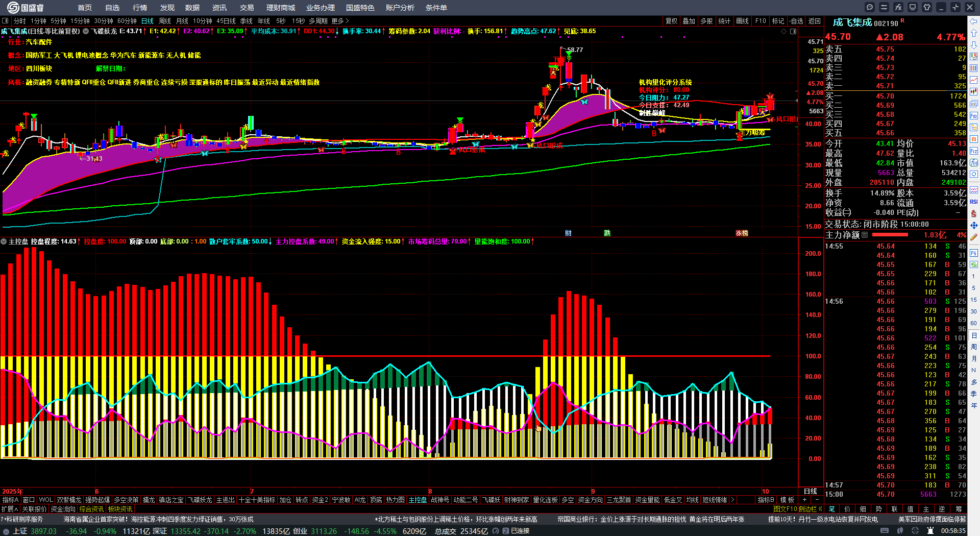Image resolution: width=980 pixels, height=536 pixels.
Task: Click the alarm siren icon in status bar
Action: click(930, 531)
